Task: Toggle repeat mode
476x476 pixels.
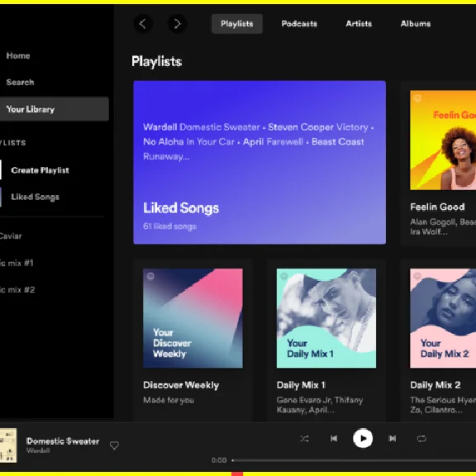Action: 421,439
